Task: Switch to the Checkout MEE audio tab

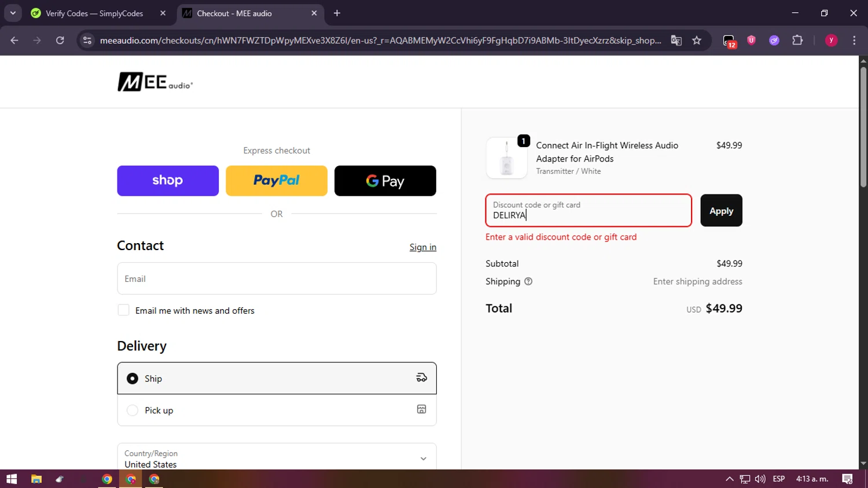Action: [x=250, y=13]
